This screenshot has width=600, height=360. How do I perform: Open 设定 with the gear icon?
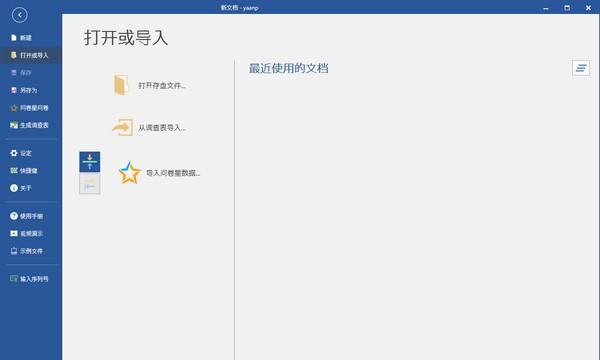(21, 153)
